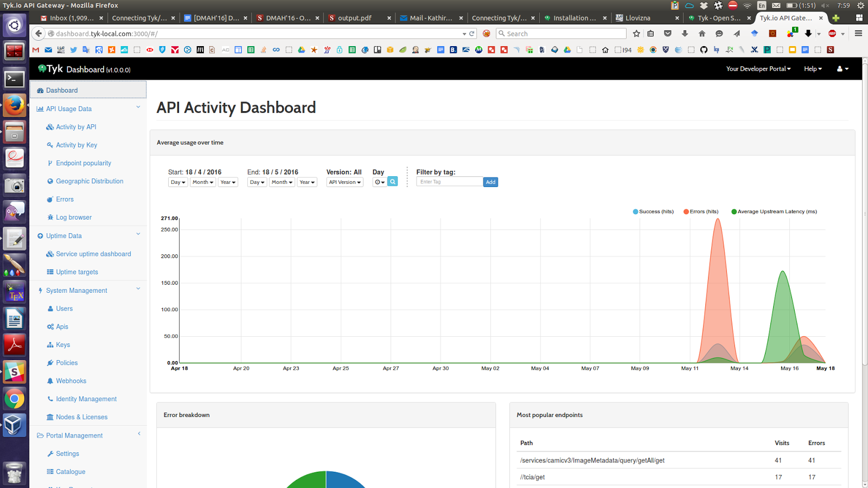Open the Start date Year dropdown

(x=228, y=182)
